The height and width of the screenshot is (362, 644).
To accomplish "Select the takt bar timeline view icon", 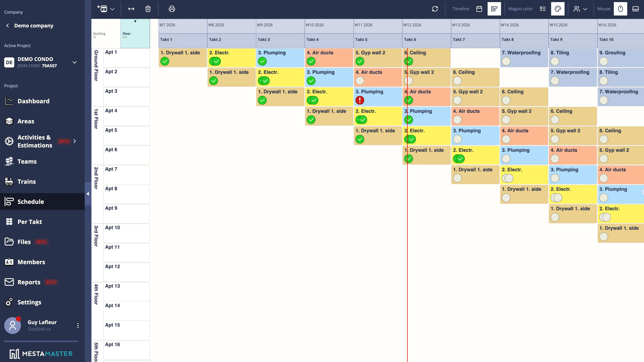I will (494, 9).
